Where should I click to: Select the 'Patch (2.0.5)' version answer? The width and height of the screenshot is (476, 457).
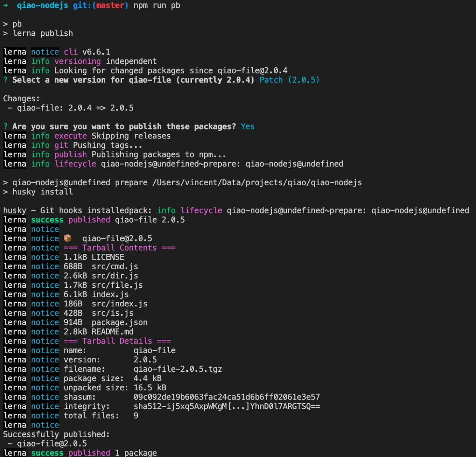289,80
